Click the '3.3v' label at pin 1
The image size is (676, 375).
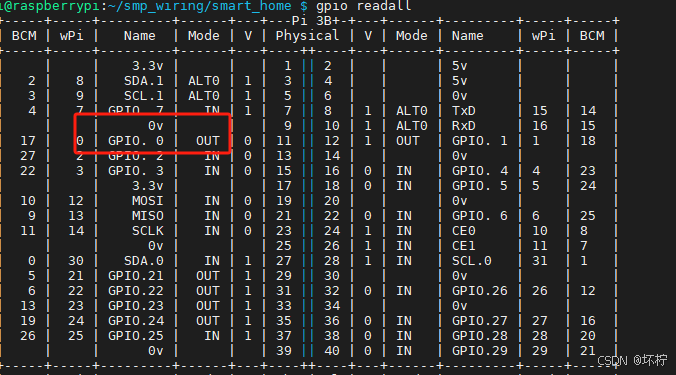point(147,66)
